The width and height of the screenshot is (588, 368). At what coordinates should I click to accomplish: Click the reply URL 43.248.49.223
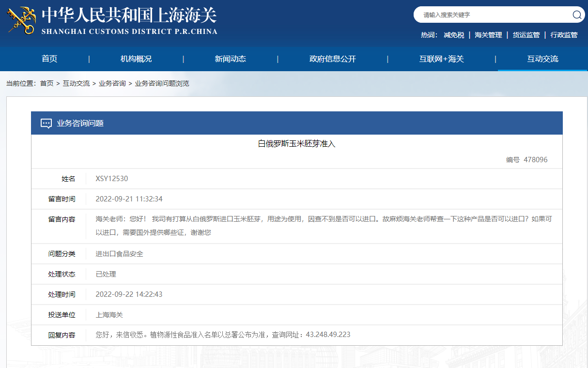pos(328,335)
